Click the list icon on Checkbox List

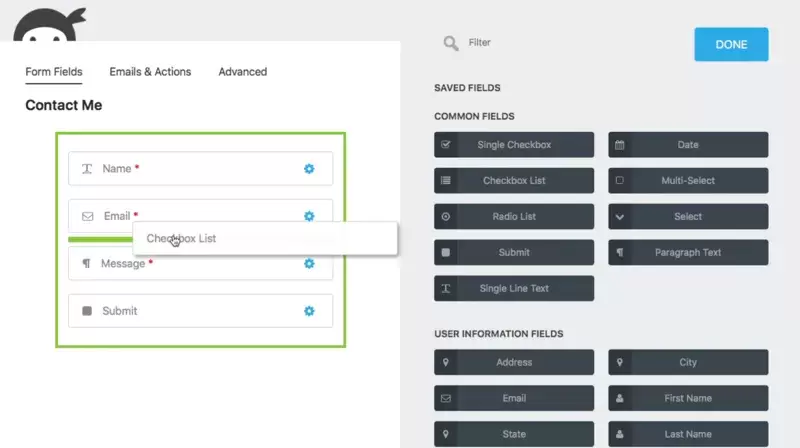pyautogui.click(x=446, y=181)
